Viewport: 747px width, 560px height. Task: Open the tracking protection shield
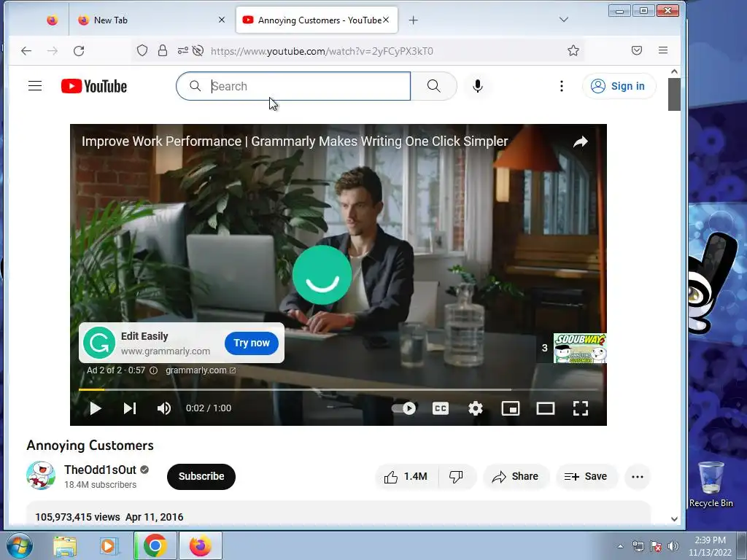[142, 50]
